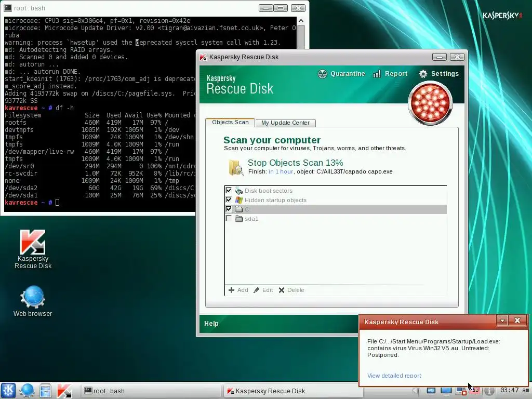Image resolution: width=532 pixels, height=399 pixels.
Task: Click the keyboard layout flag icon
Action: coord(474,391)
